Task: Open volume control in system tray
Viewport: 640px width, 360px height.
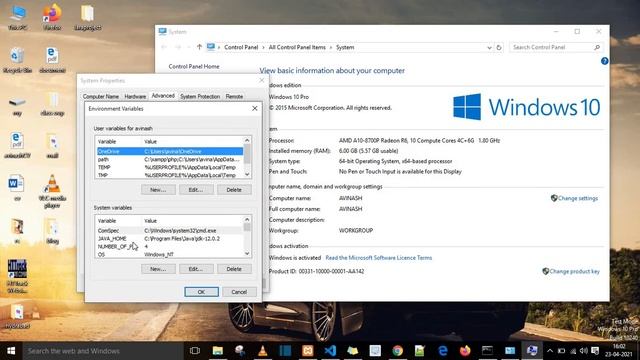Action: tap(584, 351)
